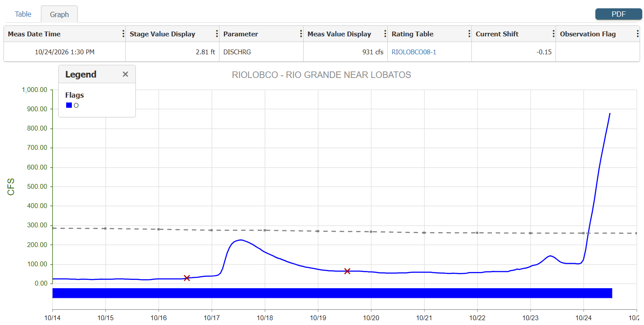Export chart with PDF button
The image size is (644, 325).
pos(619,14)
